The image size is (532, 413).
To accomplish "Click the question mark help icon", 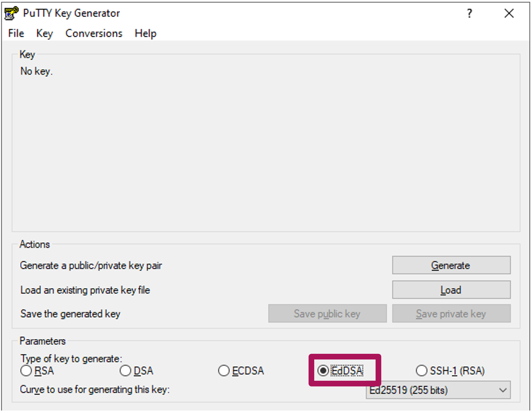I will [x=470, y=13].
